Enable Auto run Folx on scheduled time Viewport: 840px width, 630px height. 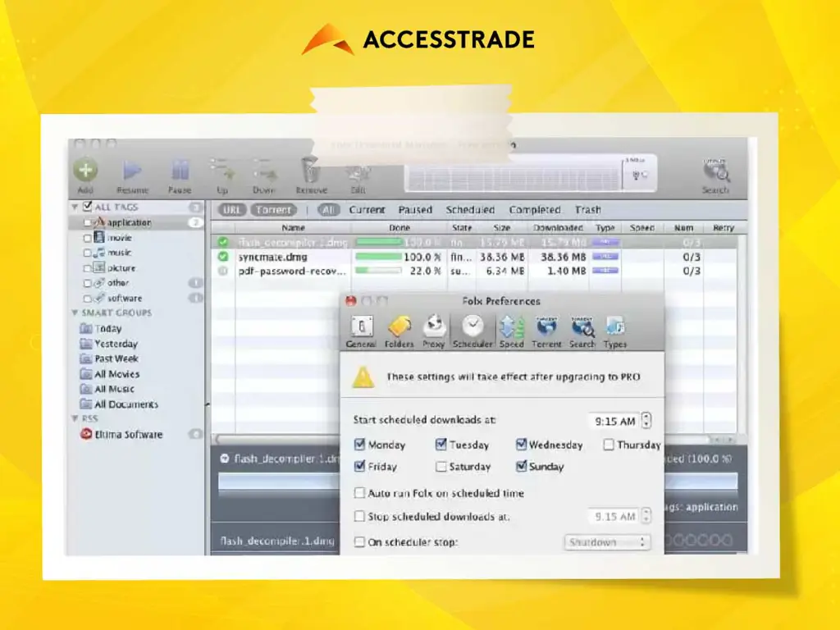(359, 493)
